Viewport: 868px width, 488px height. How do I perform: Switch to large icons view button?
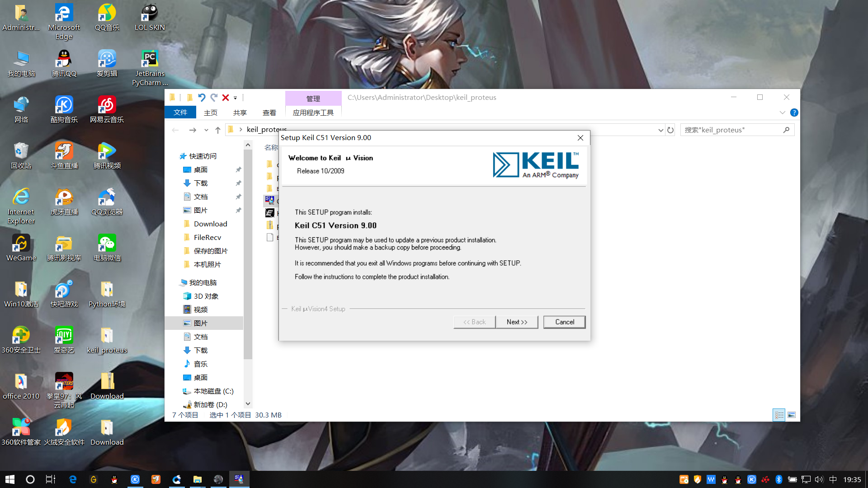click(x=792, y=415)
